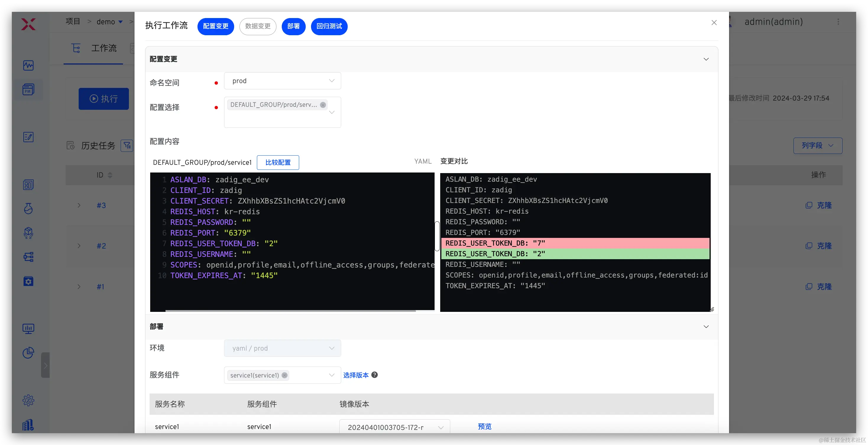This screenshot has height=445, width=868.
Task: Toggle the 配置变更 stage pill
Action: point(216,26)
